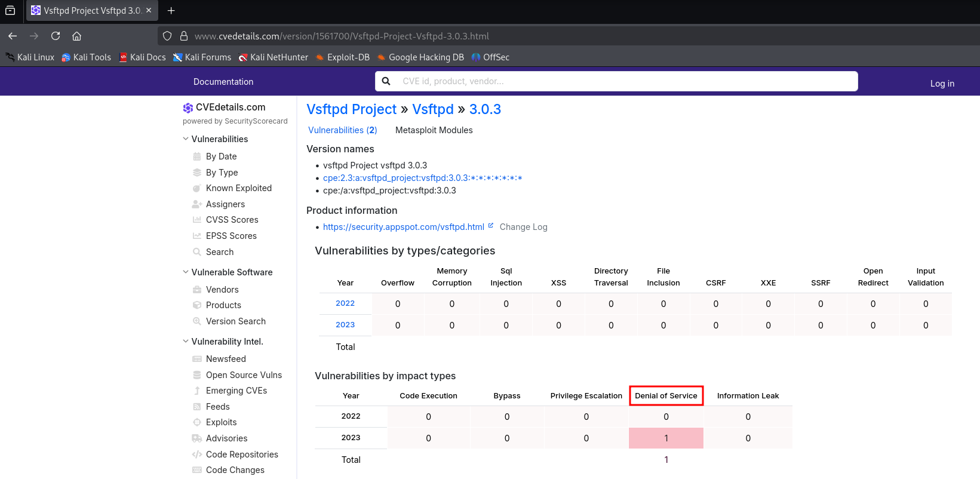Open new tab with plus icon

(x=171, y=11)
